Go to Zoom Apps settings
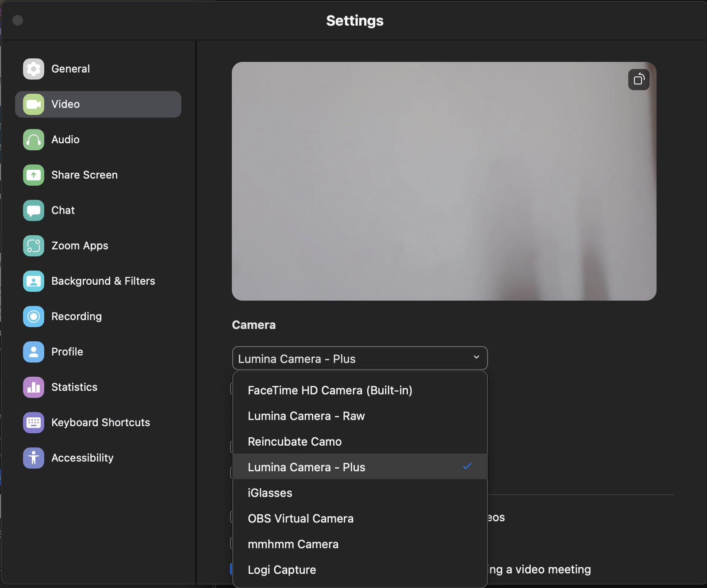Viewport: 707px width, 588px height. tap(98, 246)
